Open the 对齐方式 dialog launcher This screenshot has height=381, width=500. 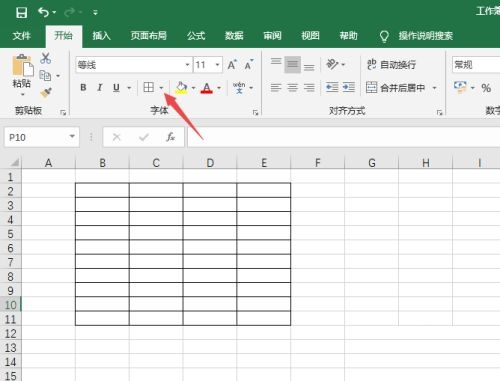point(440,113)
